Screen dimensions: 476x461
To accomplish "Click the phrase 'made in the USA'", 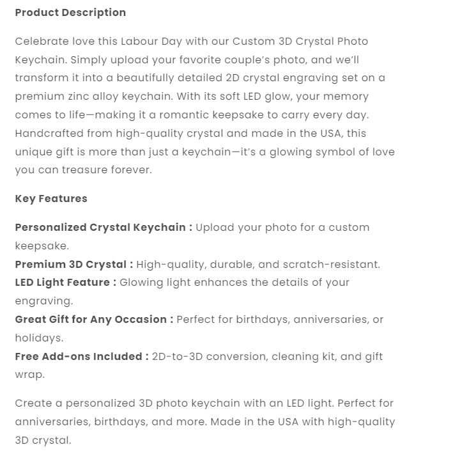I will pyautogui.click(x=296, y=134).
